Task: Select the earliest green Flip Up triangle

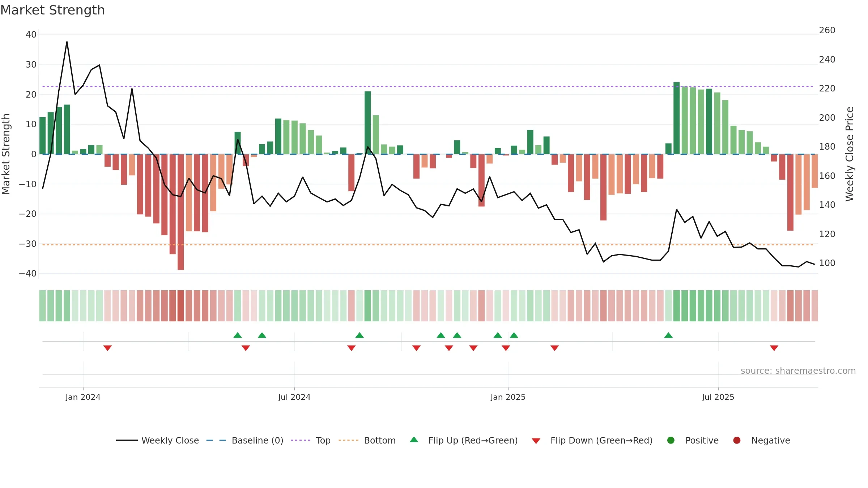Action: (x=238, y=335)
